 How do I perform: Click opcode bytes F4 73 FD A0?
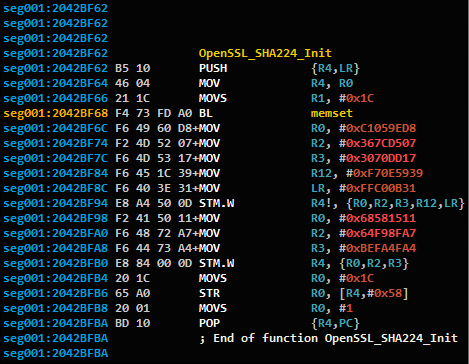153,113
